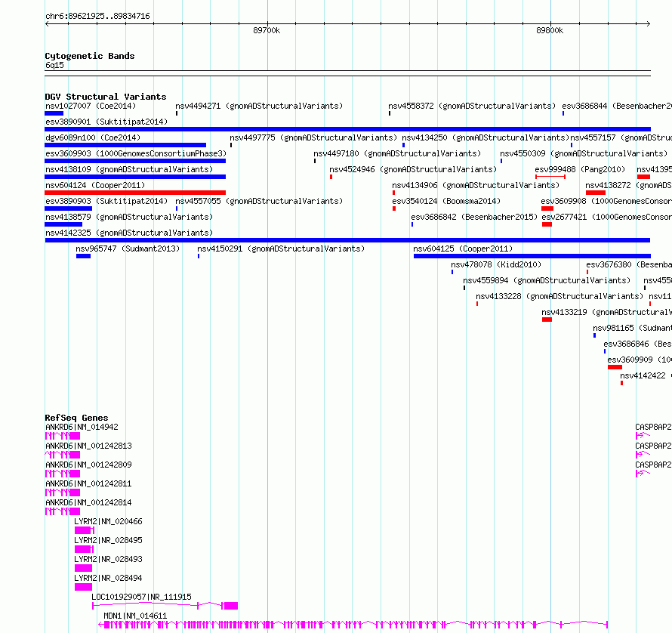This screenshot has height=633, width=672.
Task: Select LOC101929057|NR_111915 label
Action: click(x=141, y=597)
